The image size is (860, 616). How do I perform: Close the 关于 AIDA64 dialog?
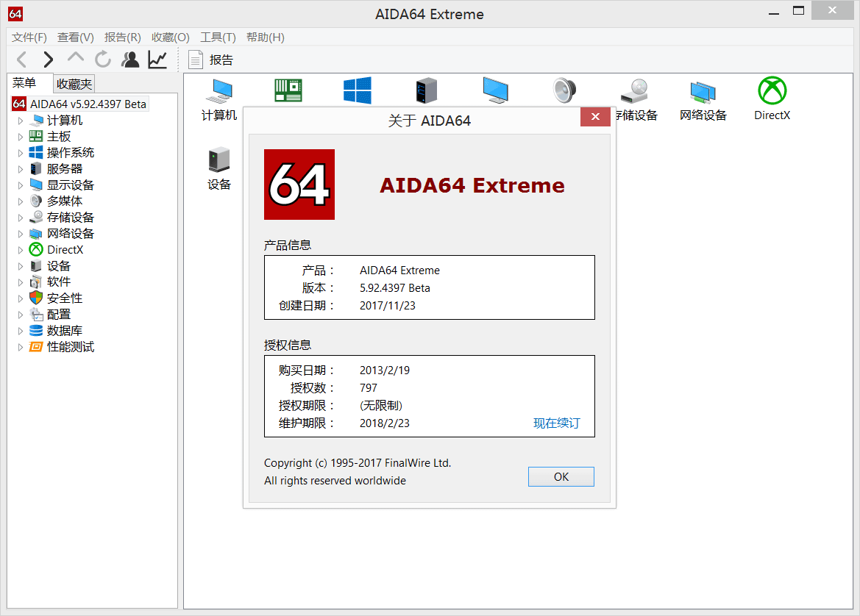coord(595,117)
